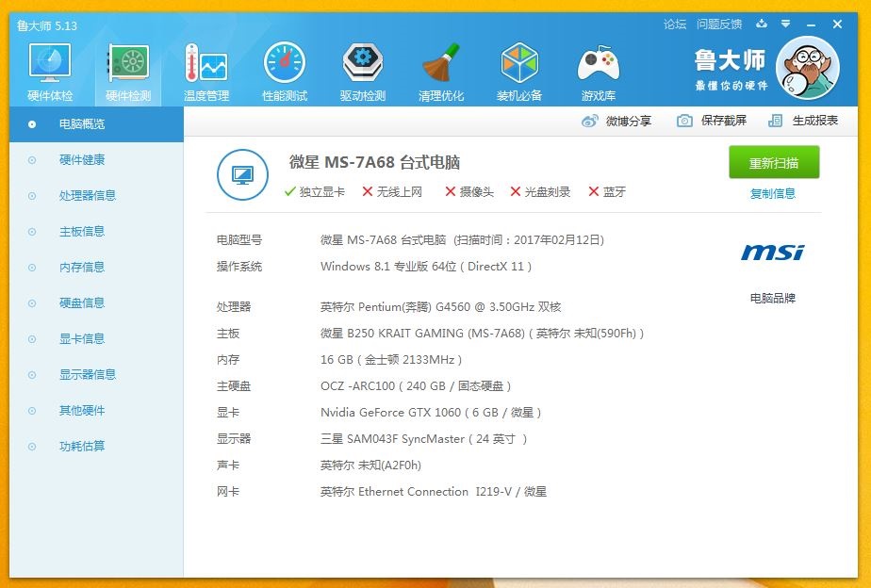
Task: Click the green 重新扫描 rescan button
Action: [772, 163]
